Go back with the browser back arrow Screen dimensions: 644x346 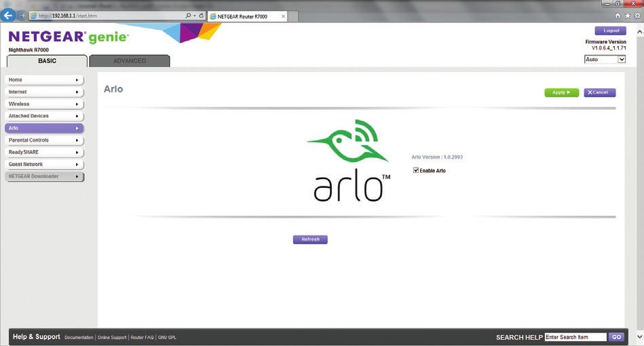pos(7,15)
